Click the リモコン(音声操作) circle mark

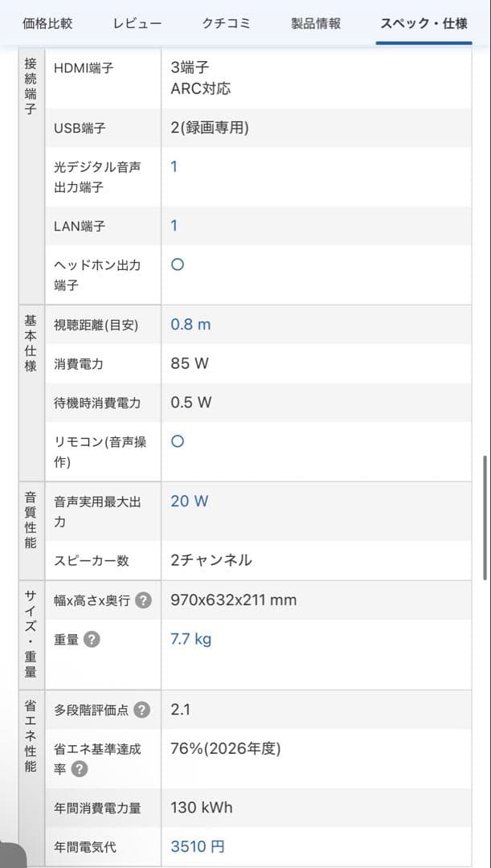[178, 441]
